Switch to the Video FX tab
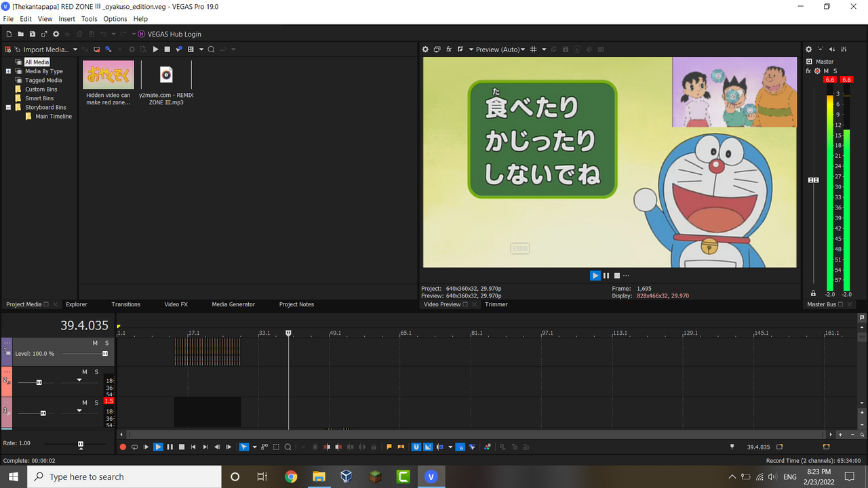The image size is (868, 488). tap(176, 304)
